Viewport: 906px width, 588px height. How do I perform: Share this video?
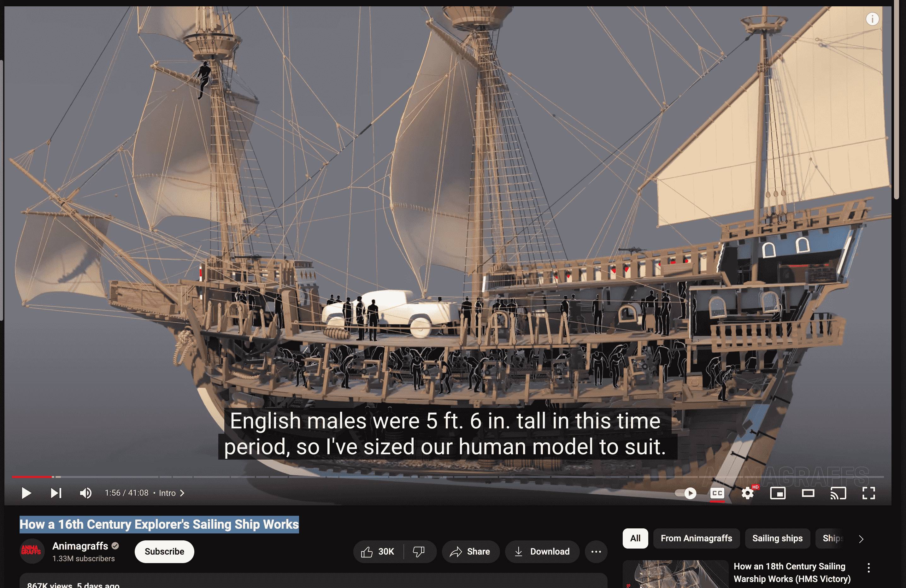(471, 551)
